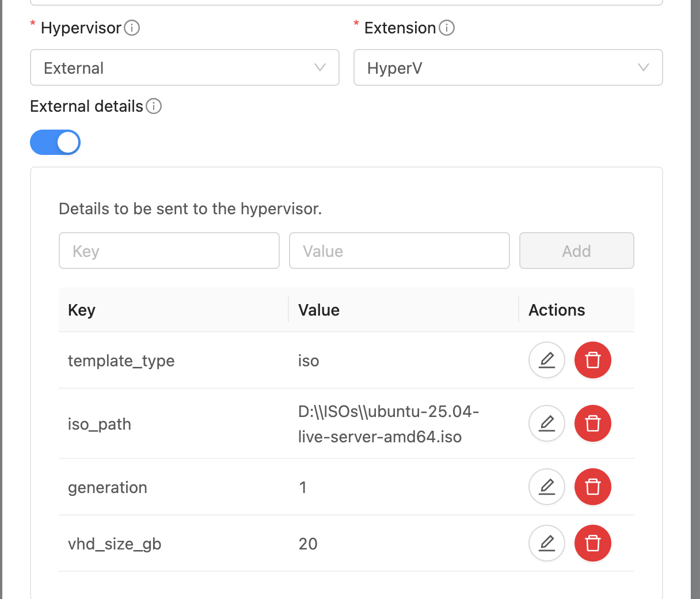The image size is (700, 599).
Task: Focus the Value input field
Action: [x=400, y=251]
